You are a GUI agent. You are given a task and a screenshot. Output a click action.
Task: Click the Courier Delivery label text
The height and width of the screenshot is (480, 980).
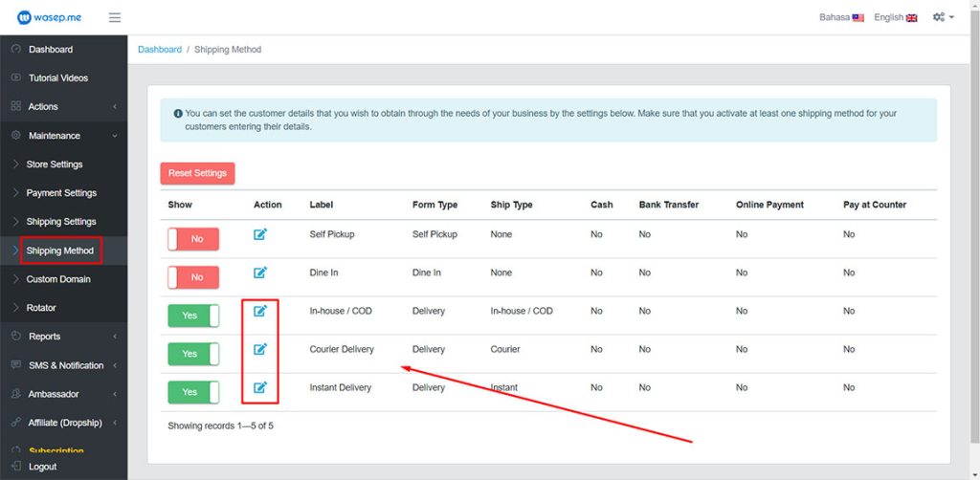[x=342, y=349]
